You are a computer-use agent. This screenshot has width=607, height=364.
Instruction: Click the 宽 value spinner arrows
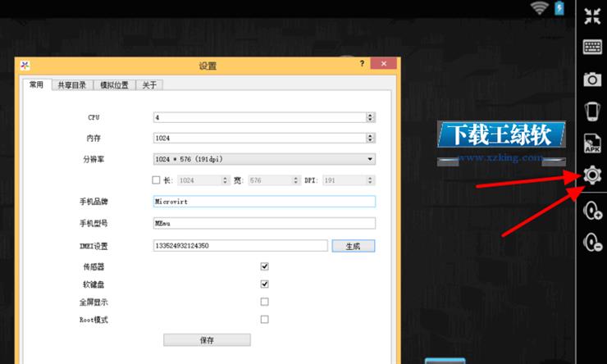[296, 180]
